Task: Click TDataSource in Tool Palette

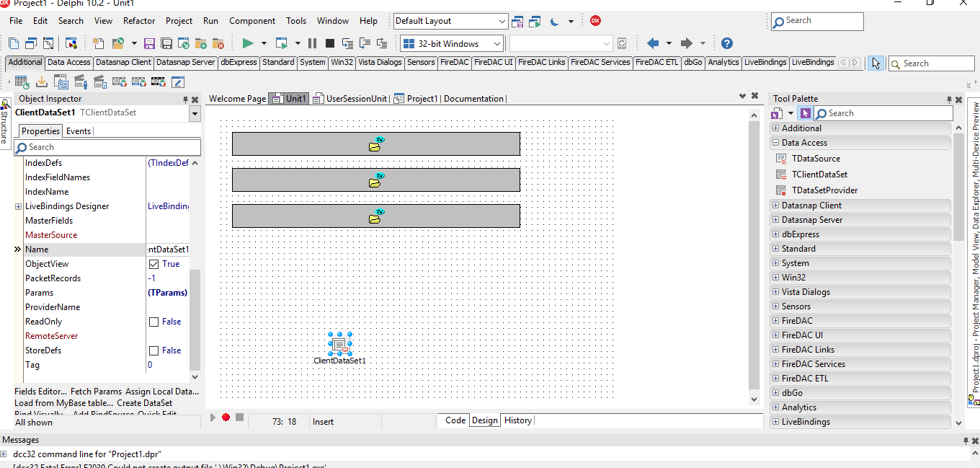Action: coord(816,159)
